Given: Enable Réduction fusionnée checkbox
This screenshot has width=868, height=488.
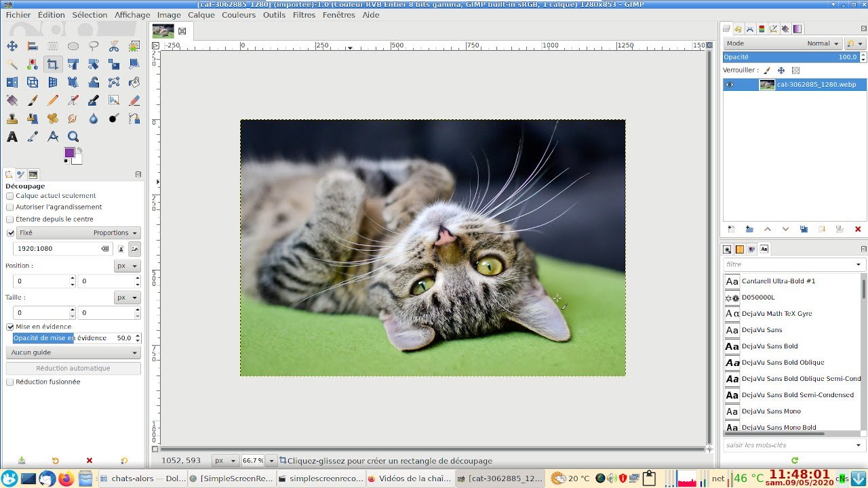Looking at the screenshot, I should (x=10, y=382).
